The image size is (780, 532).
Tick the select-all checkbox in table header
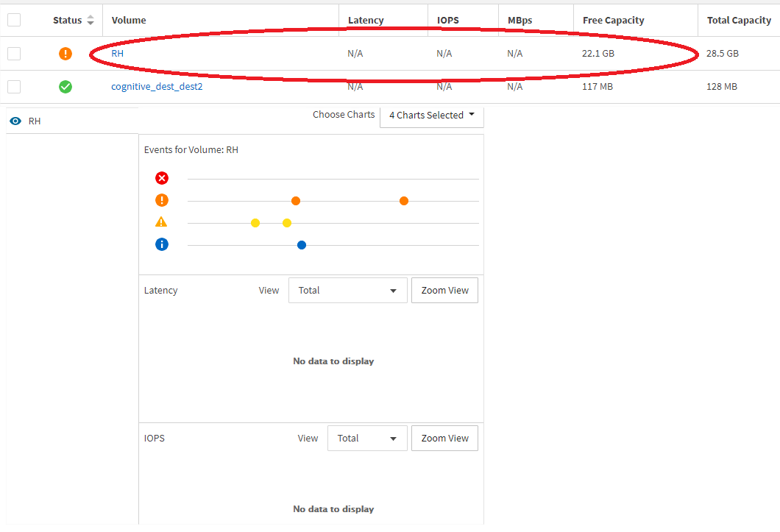14,20
